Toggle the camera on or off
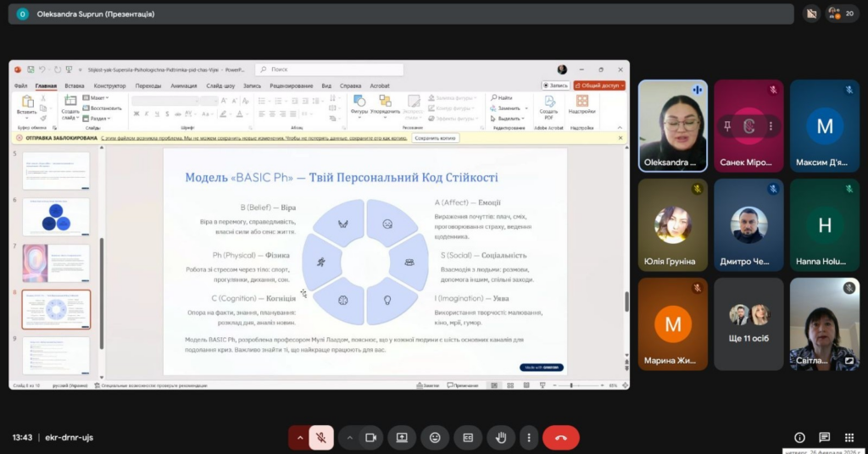This screenshot has width=868, height=454. (370, 438)
